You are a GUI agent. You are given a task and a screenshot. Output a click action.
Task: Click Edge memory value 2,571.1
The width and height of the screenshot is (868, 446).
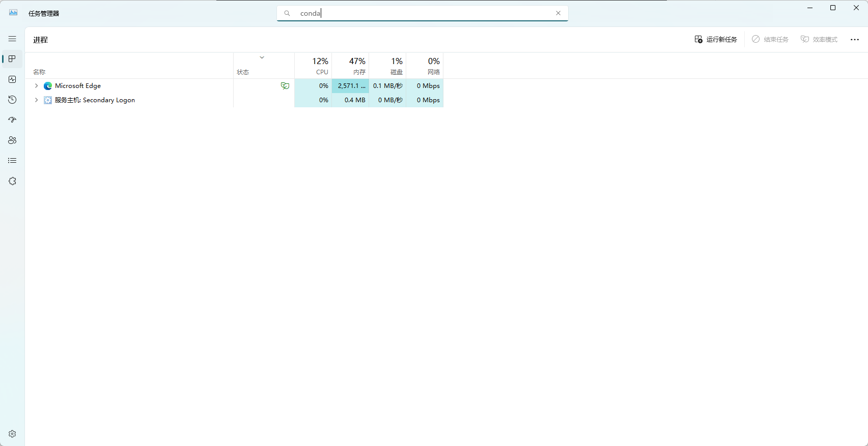[350, 86]
